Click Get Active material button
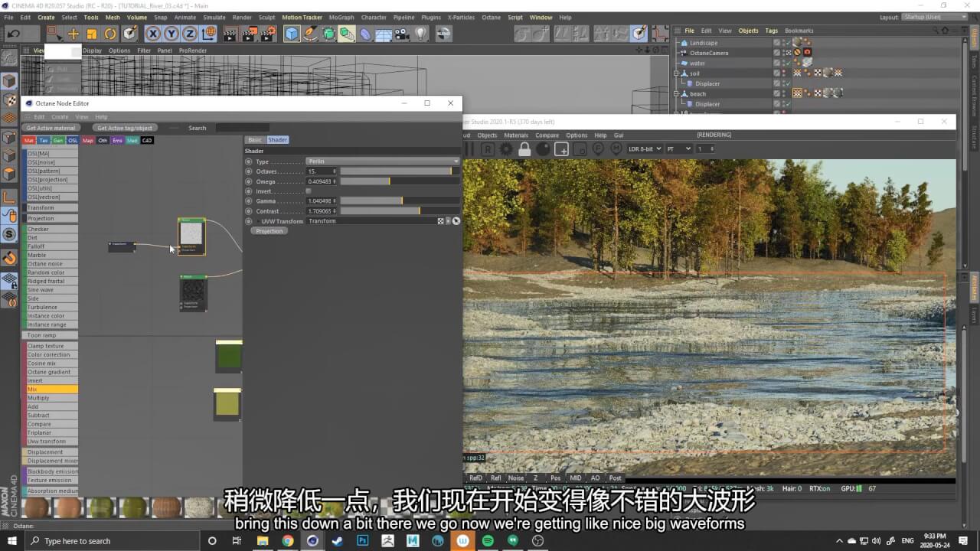 coord(51,128)
